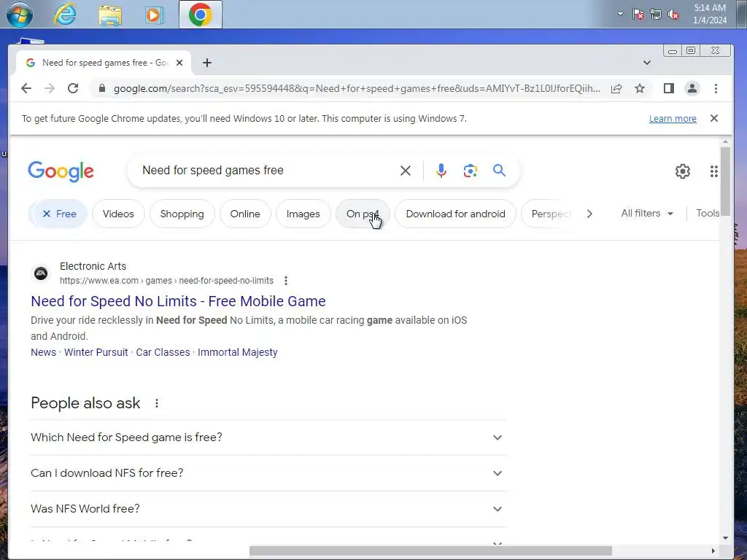Clear the search box text
The width and height of the screenshot is (747, 560).
click(406, 171)
